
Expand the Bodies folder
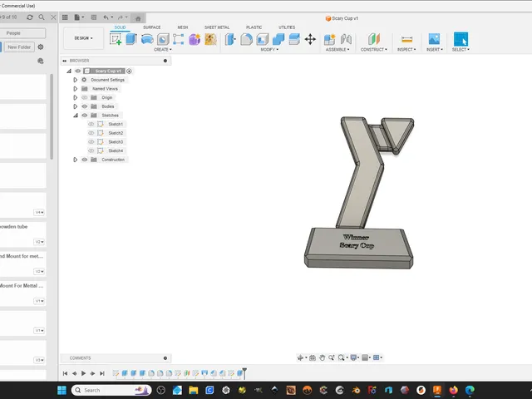pyautogui.click(x=76, y=106)
